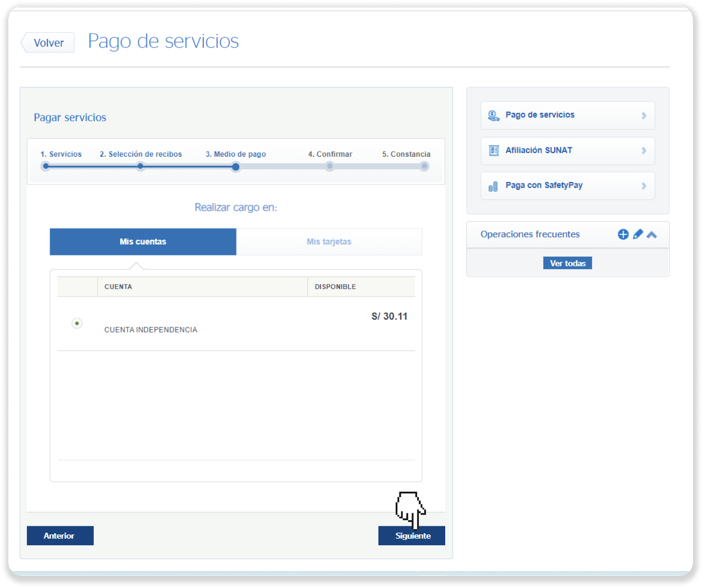Go back with the Volver button

(x=48, y=43)
